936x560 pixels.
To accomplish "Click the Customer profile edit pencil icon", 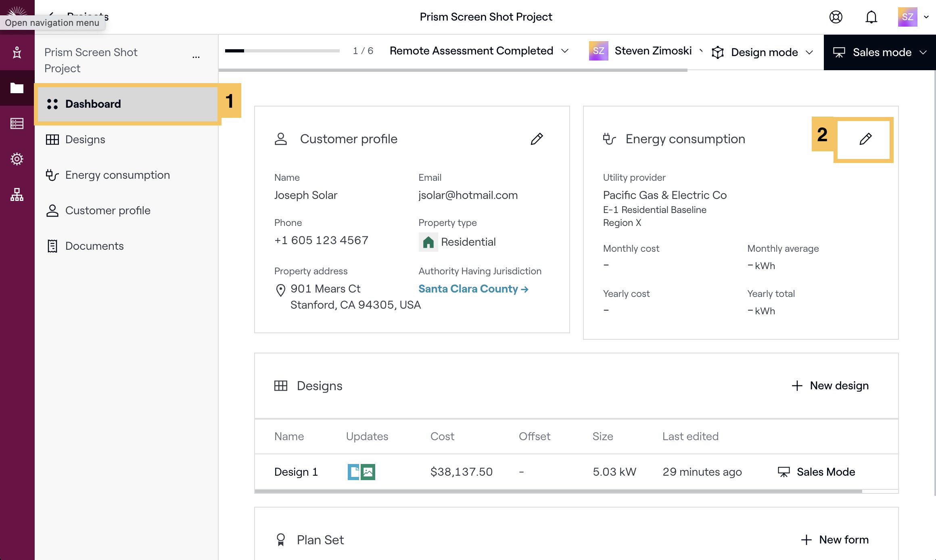I will click(x=537, y=139).
